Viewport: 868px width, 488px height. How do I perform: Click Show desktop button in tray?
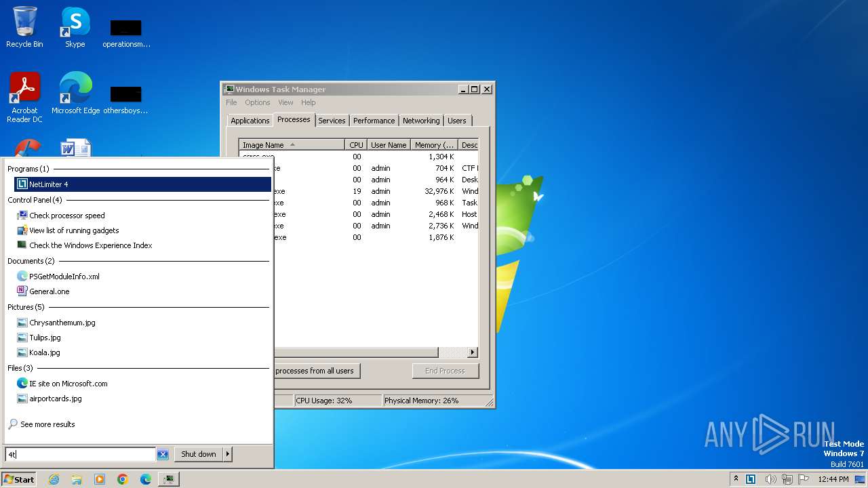pos(861,479)
